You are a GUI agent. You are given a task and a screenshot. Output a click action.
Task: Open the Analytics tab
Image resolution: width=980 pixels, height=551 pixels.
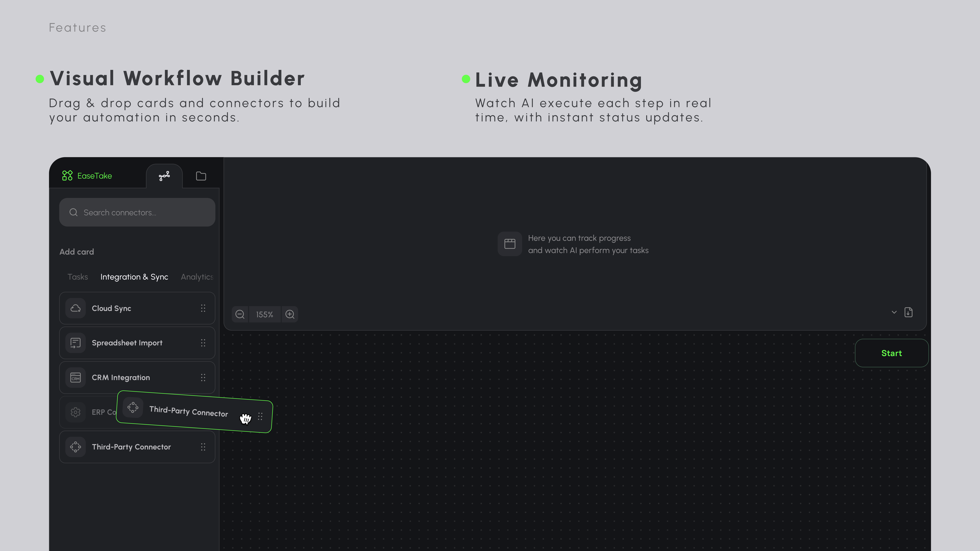click(197, 277)
